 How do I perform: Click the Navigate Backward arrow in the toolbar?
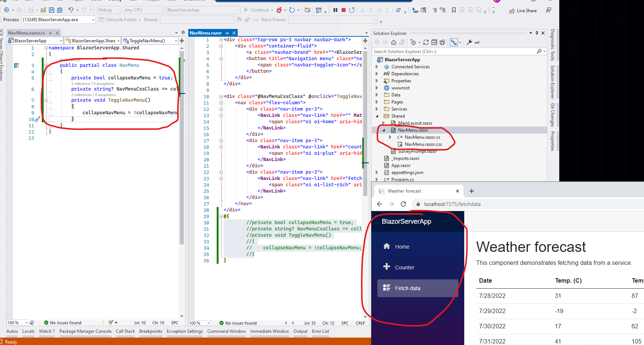(6, 10)
